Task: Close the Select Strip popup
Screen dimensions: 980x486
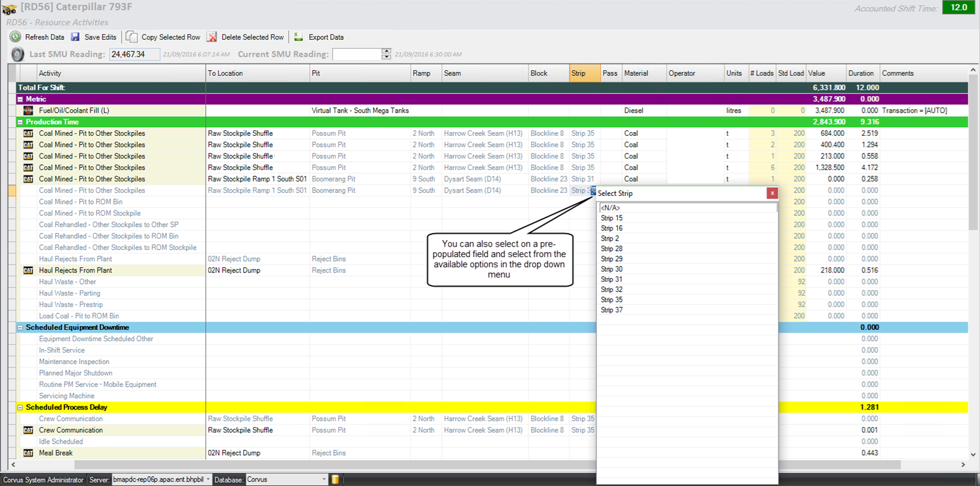Action: pyautogui.click(x=772, y=193)
